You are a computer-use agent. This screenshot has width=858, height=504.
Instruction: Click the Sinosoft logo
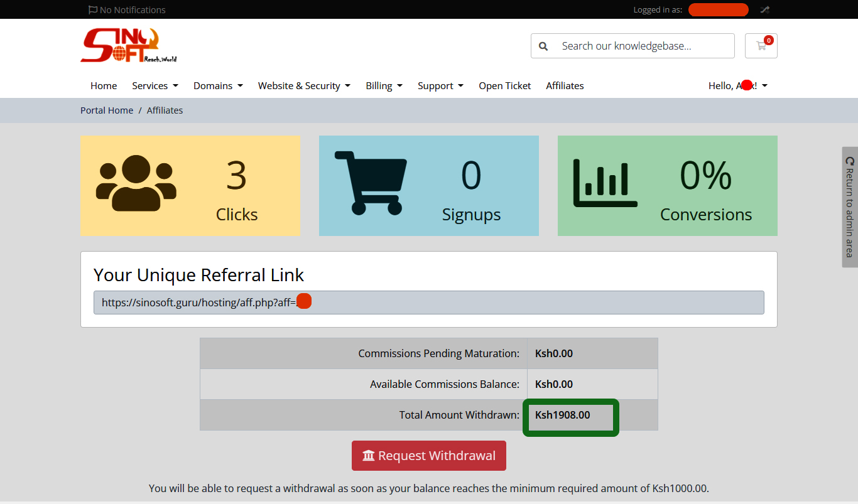click(x=129, y=46)
